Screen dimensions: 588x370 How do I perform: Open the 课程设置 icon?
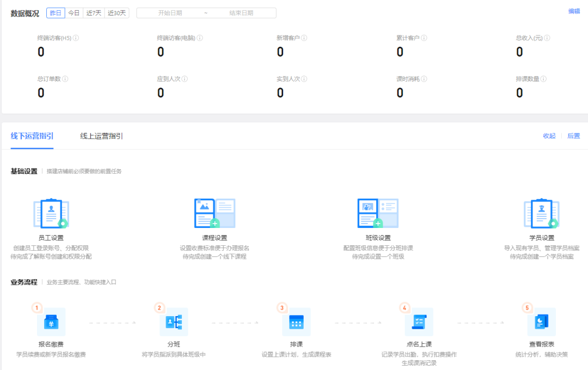pyautogui.click(x=215, y=213)
